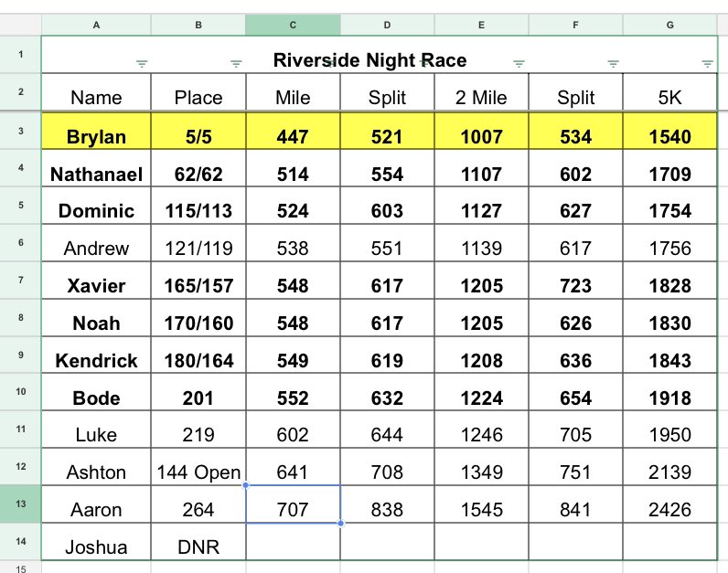The height and width of the screenshot is (573, 728).
Task: Select Luke's 1246 two-mile time
Action: (481, 430)
